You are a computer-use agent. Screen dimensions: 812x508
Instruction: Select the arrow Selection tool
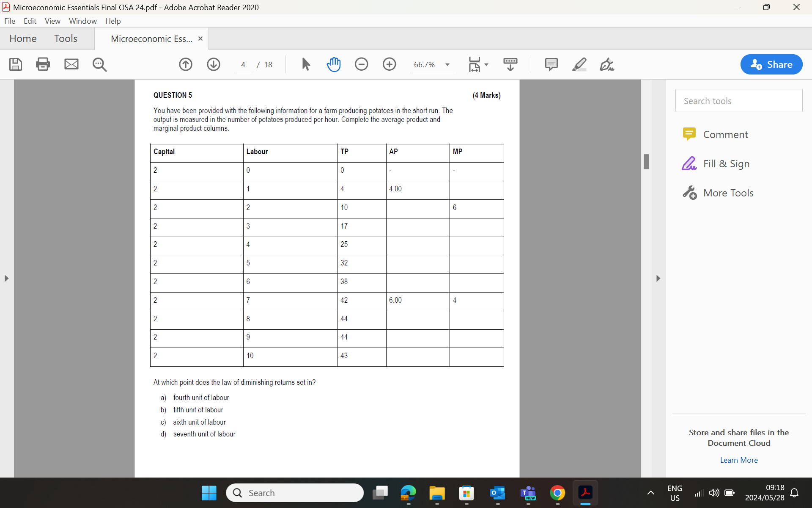pyautogui.click(x=306, y=64)
